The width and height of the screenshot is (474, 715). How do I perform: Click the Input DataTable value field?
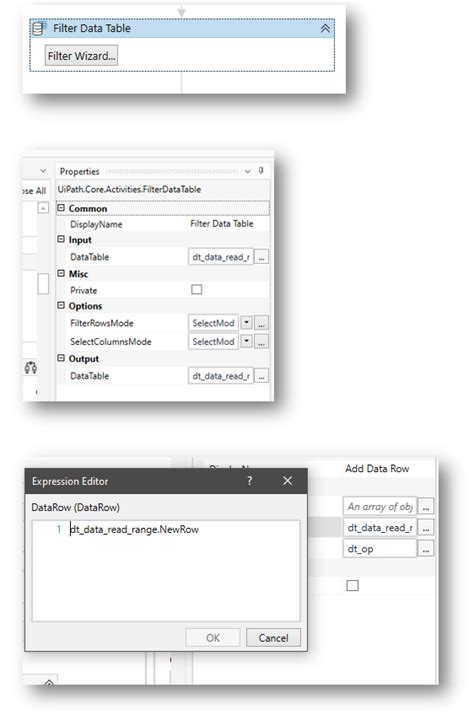click(x=221, y=257)
